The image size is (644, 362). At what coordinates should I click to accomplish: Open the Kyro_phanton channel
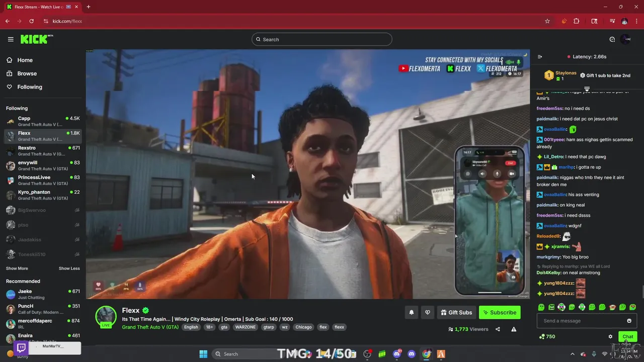[x=43, y=195]
